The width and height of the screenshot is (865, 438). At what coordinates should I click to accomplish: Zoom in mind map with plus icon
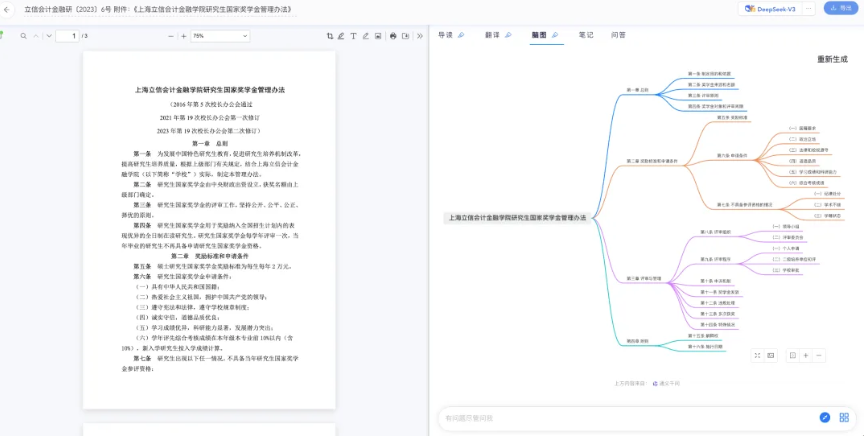pos(807,355)
